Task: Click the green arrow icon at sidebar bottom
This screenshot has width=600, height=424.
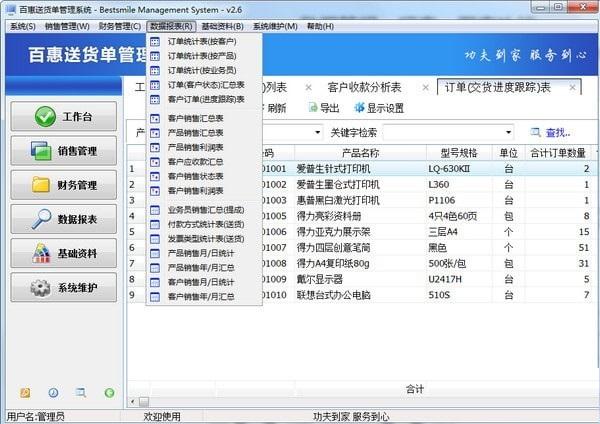Action: coord(109,393)
